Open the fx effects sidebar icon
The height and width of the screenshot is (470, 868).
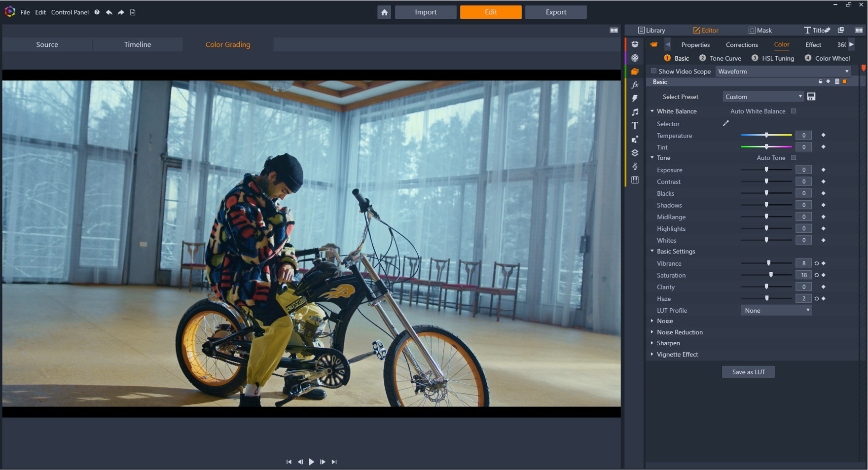coord(635,85)
